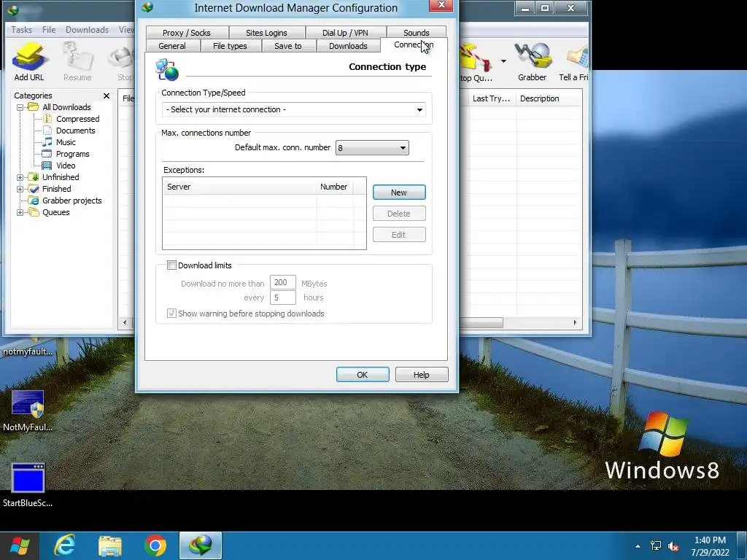This screenshot has width=747, height=560.
Task: Open the Tasks menu
Action: (21, 29)
